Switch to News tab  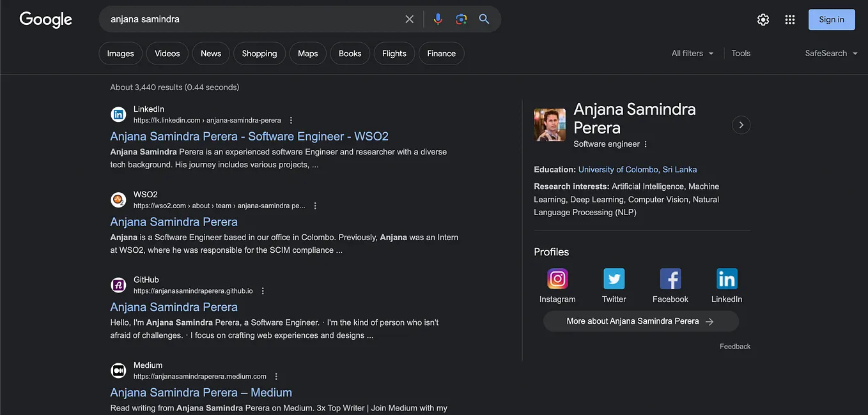point(211,54)
